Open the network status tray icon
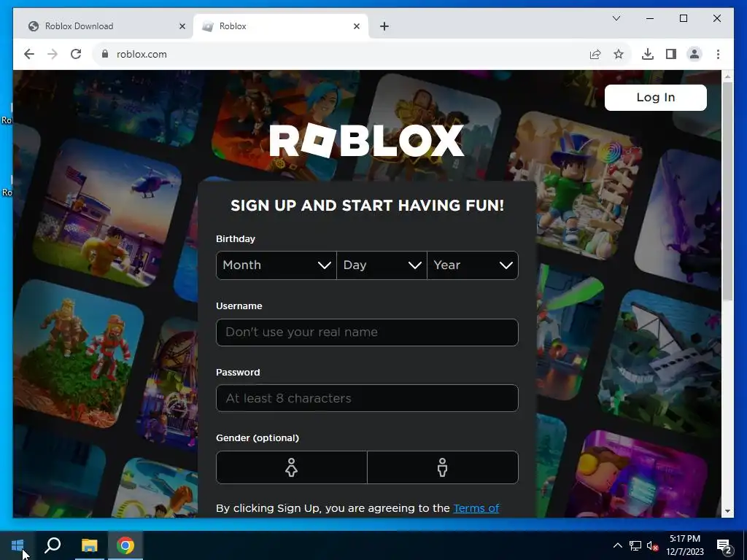This screenshot has height=560, width=747. click(x=635, y=545)
